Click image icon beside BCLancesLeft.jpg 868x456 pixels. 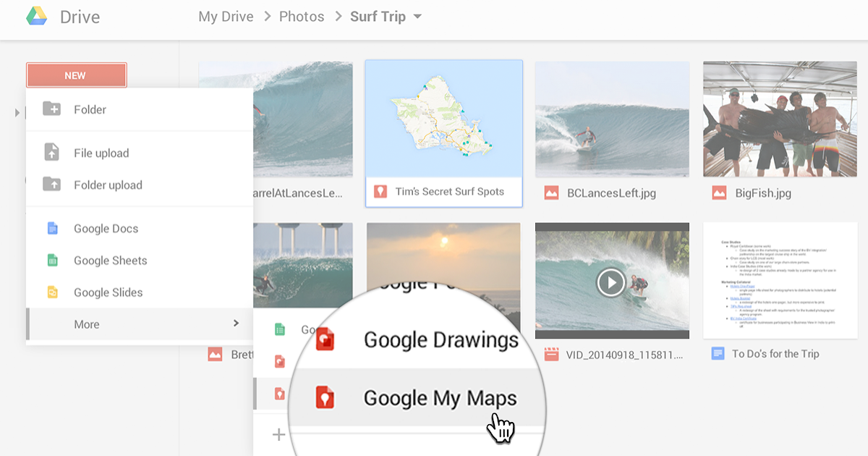click(551, 193)
